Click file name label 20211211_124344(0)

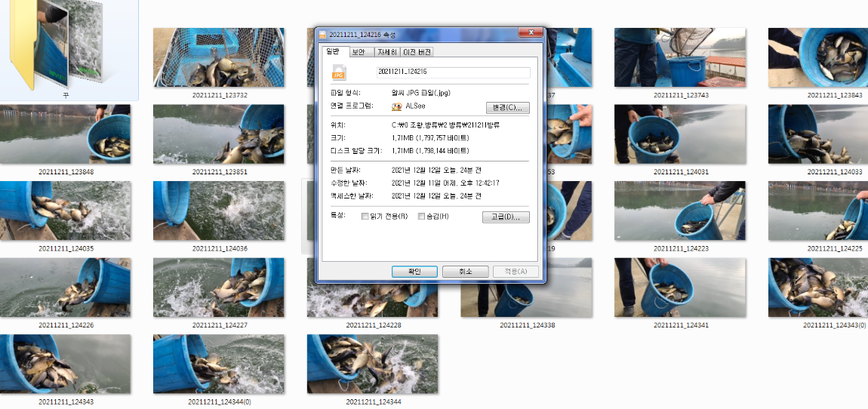220,401
